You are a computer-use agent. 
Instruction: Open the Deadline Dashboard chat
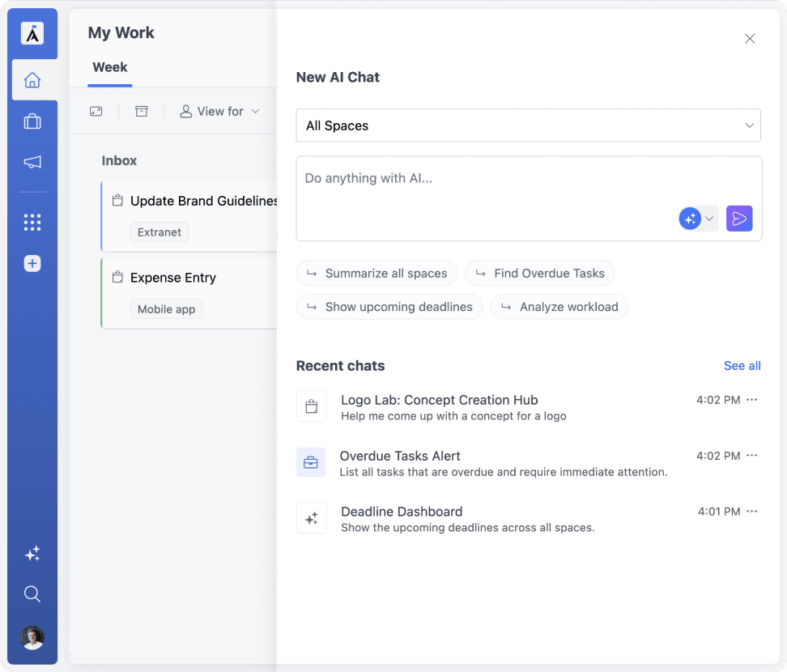529,518
